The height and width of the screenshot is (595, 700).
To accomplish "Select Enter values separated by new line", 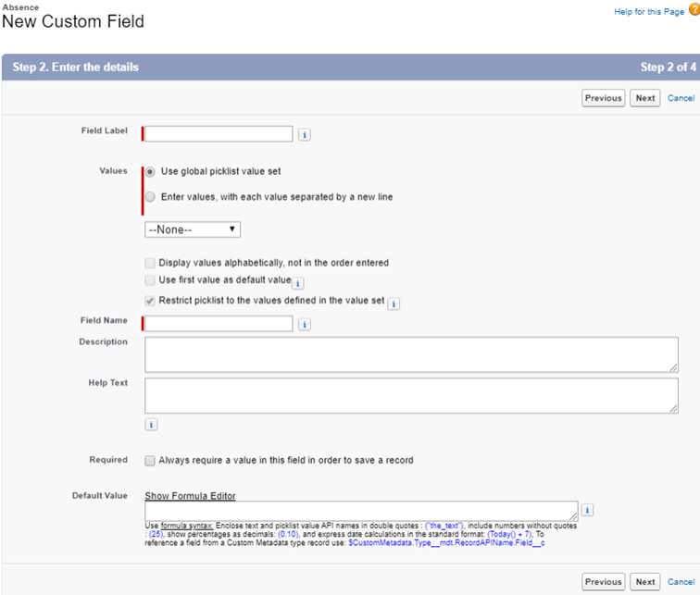I will coord(150,197).
